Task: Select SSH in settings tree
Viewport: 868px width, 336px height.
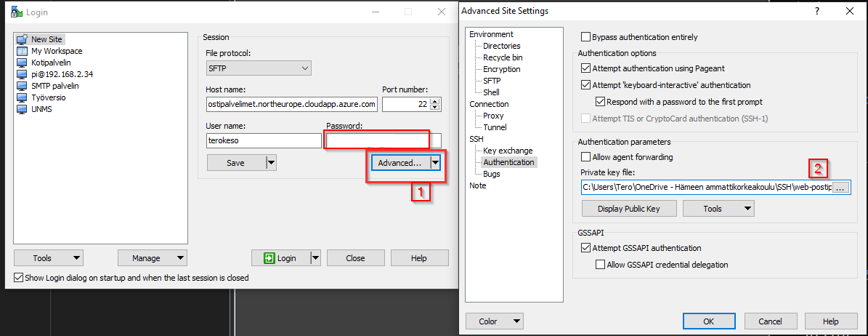Action: pyautogui.click(x=476, y=139)
